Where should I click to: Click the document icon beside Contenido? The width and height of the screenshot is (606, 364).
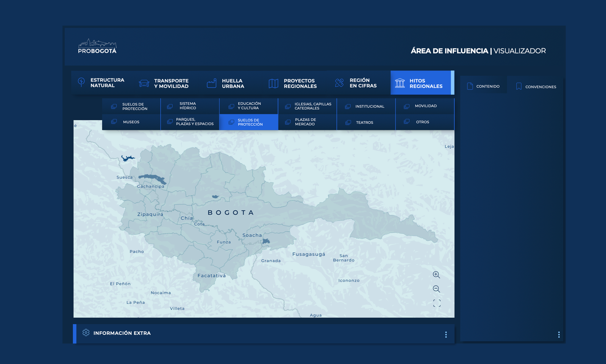click(x=470, y=86)
